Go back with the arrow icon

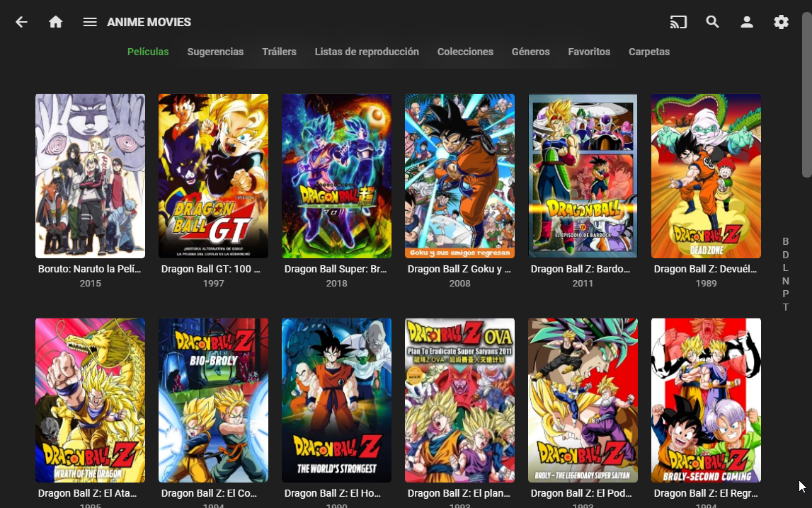[21, 22]
